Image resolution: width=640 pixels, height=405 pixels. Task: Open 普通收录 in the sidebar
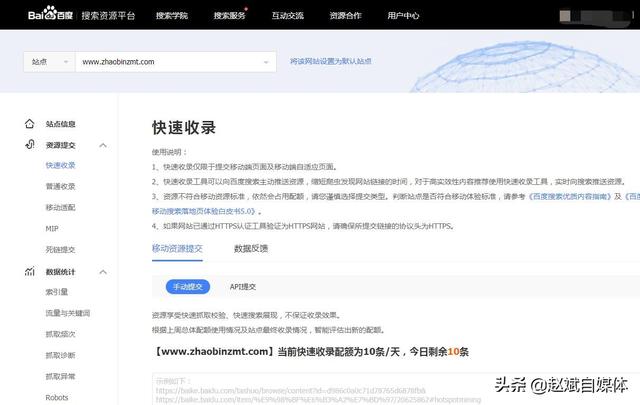coord(60,186)
